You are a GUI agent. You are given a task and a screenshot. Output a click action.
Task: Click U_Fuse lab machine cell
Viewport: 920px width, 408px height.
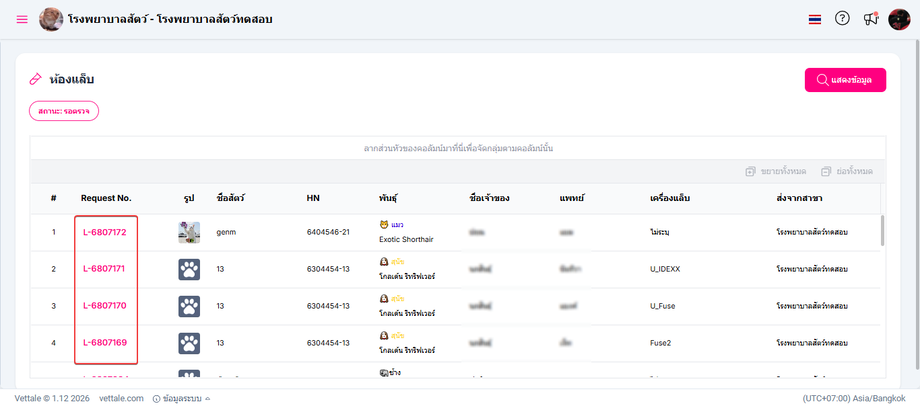[663, 306]
